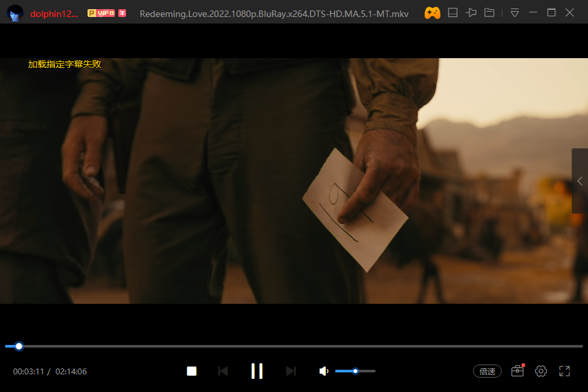Image resolution: width=588 pixels, height=392 pixels.
Task: Open the toolbox icon with red dot
Action: (517, 371)
